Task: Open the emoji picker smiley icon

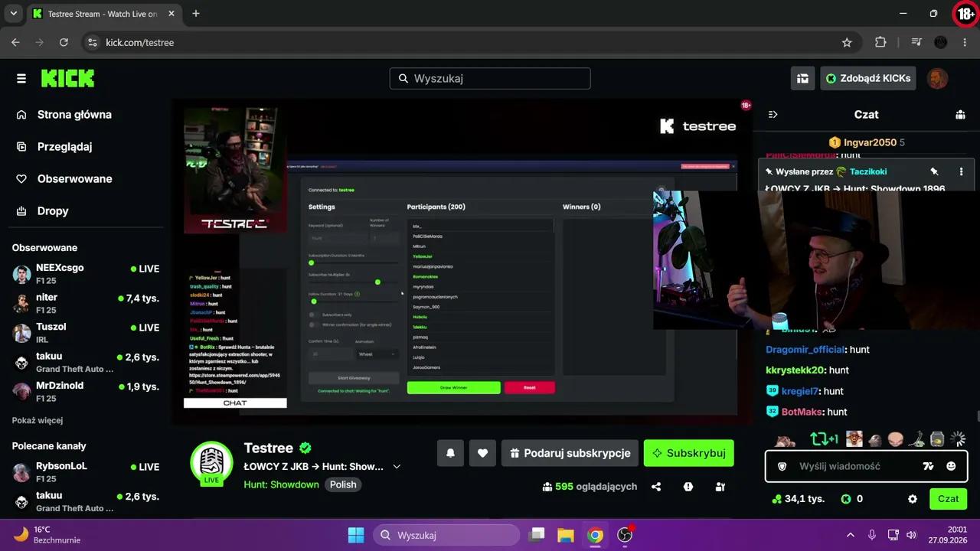Action: (x=951, y=466)
